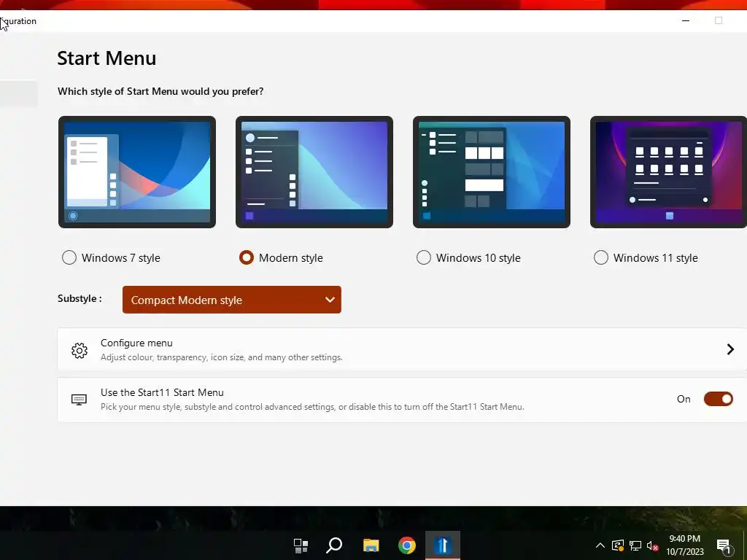747x560 pixels.
Task: Select the Modern style radio button
Action: (x=247, y=257)
